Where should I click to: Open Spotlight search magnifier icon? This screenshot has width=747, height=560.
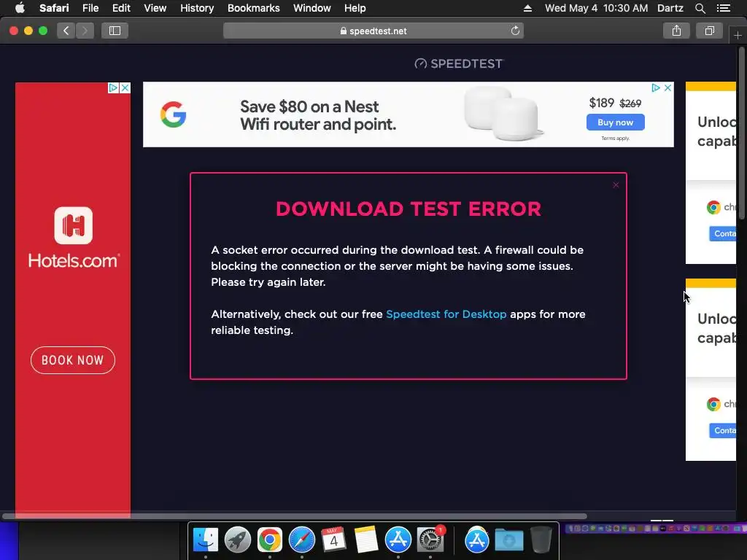[x=700, y=8]
